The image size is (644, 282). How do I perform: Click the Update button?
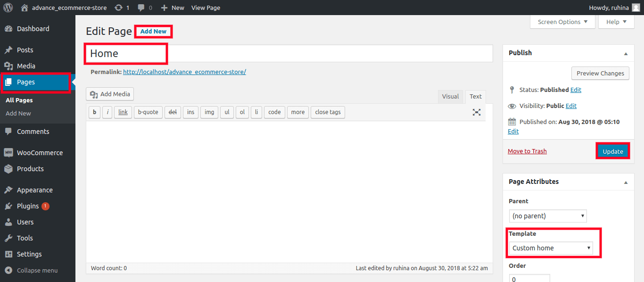point(612,151)
